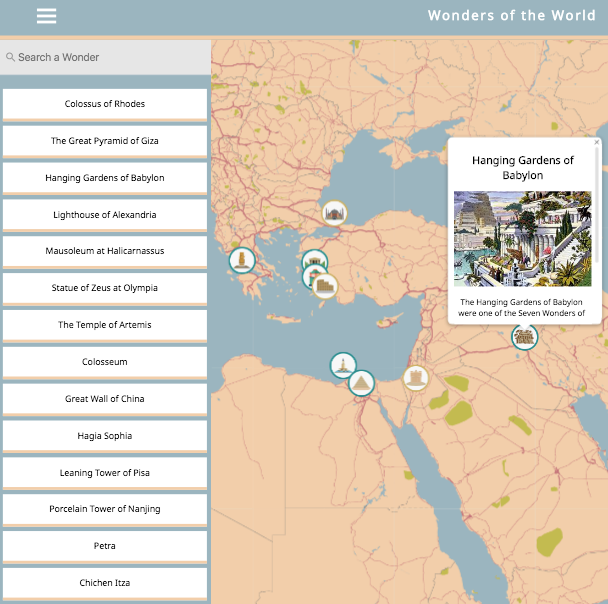This screenshot has height=604, width=608.
Task: Choose The Great Pyramid of Giza entry
Action: coord(105,141)
